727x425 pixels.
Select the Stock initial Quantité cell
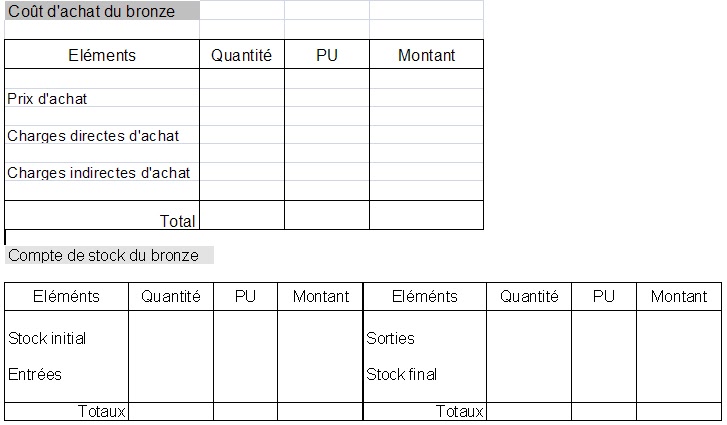(170, 338)
